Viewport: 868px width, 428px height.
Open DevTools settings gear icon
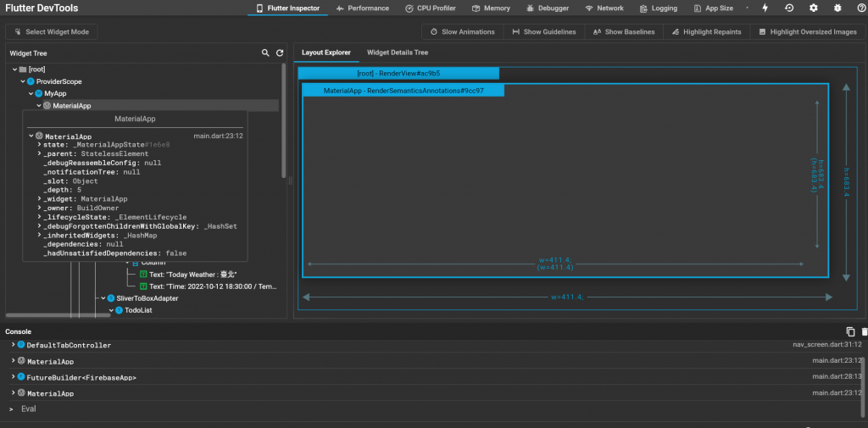pos(813,8)
